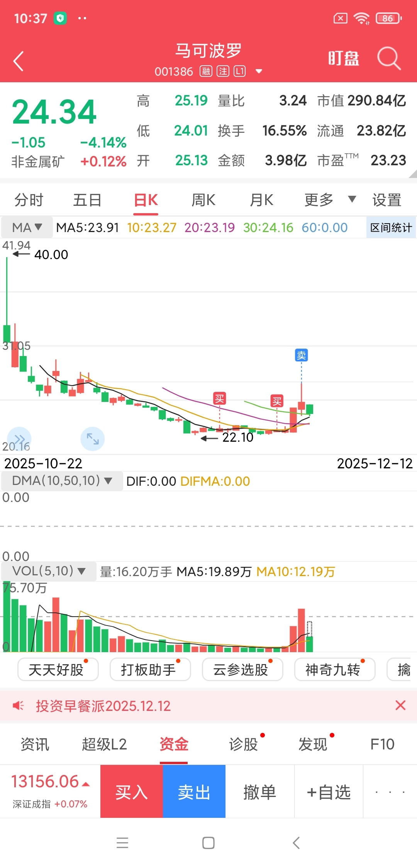This screenshot has width=417, height=868.
Task: Open the MA indicator dropdown
Action: [x=27, y=227]
